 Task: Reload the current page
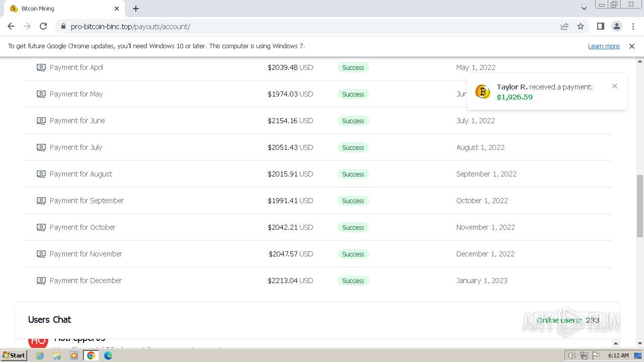(43, 26)
